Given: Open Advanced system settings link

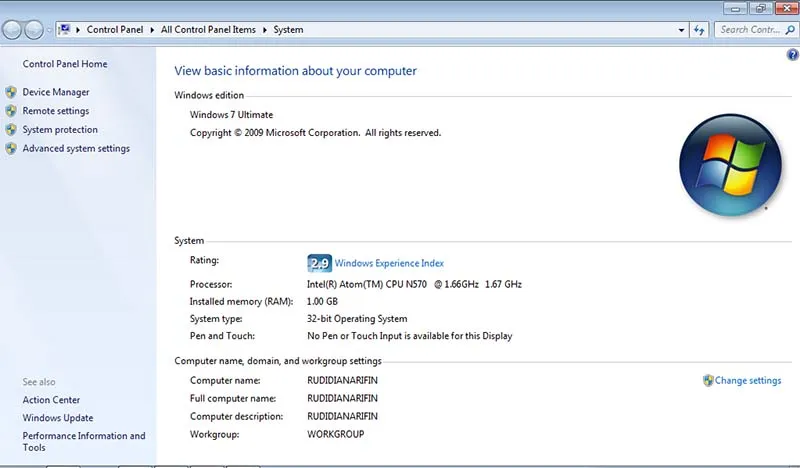Looking at the screenshot, I should (x=76, y=149).
